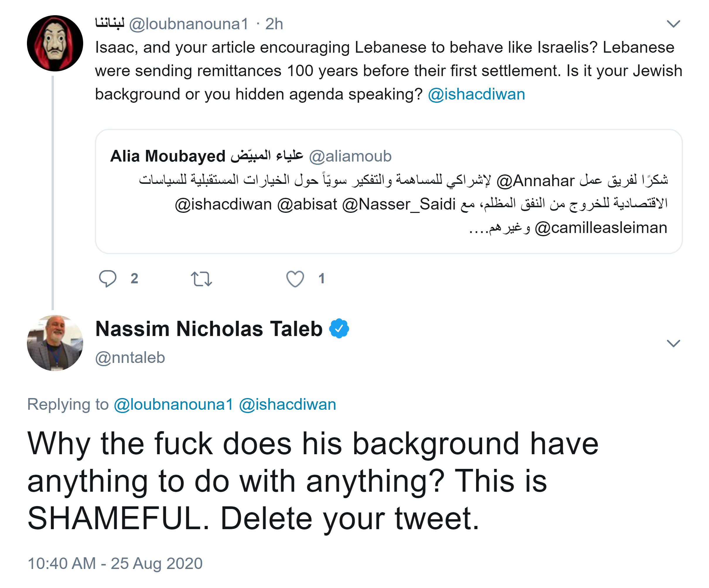Image resolution: width=709 pixels, height=588 pixels.
Task: Retweet the loubnanouna1 tweet
Action: coord(201,279)
